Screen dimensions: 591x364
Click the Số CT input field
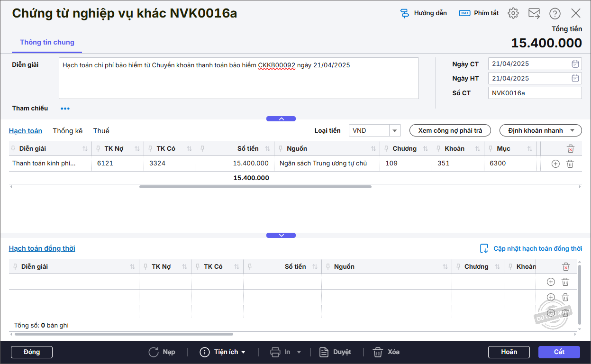[x=534, y=93]
